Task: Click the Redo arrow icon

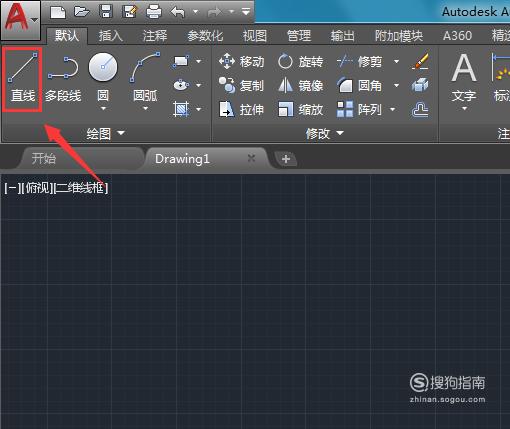Action: [215, 12]
